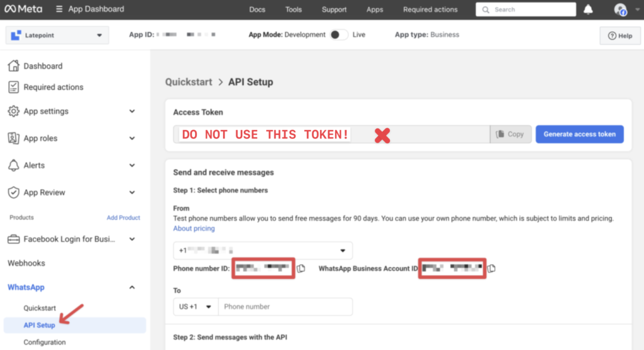Select Configuration under WhatsApp
Screen dimensions: 644x350
pyautogui.click(x=45, y=342)
